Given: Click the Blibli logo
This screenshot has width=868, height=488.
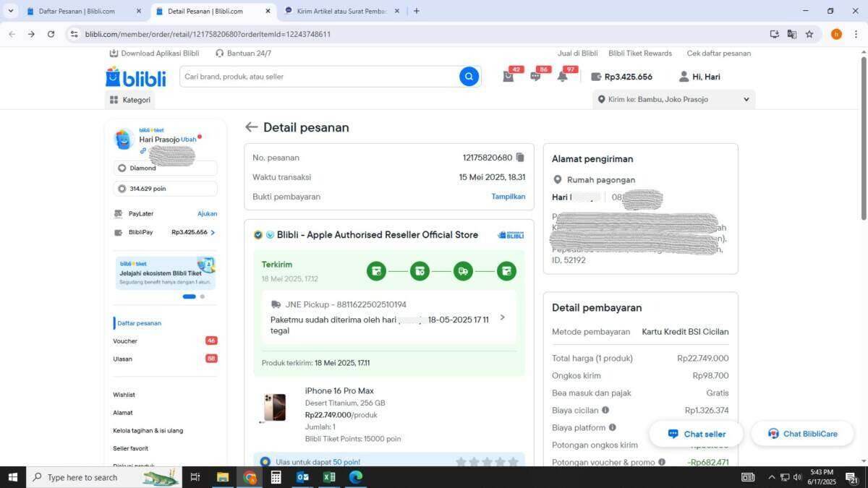Looking at the screenshot, I should pos(135,77).
